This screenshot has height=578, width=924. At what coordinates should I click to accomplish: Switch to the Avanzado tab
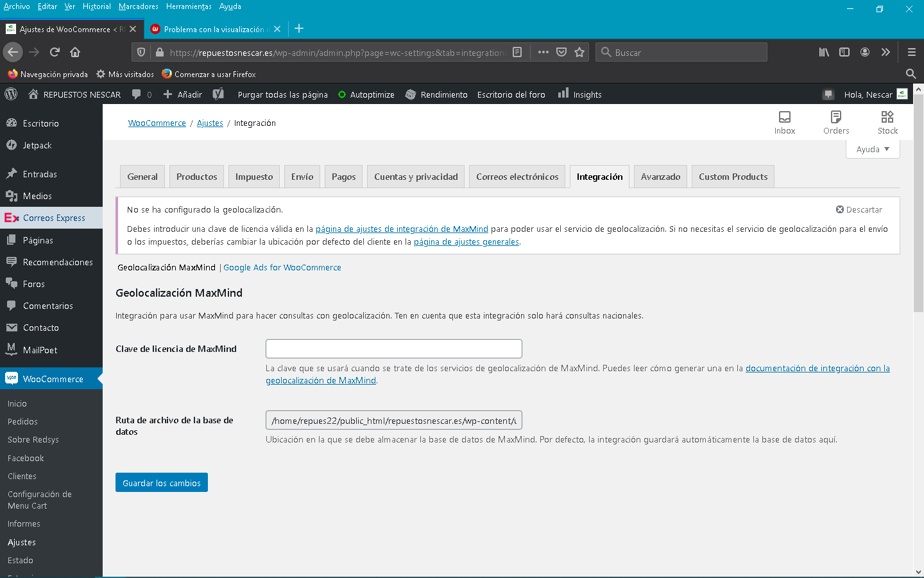pos(660,177)
